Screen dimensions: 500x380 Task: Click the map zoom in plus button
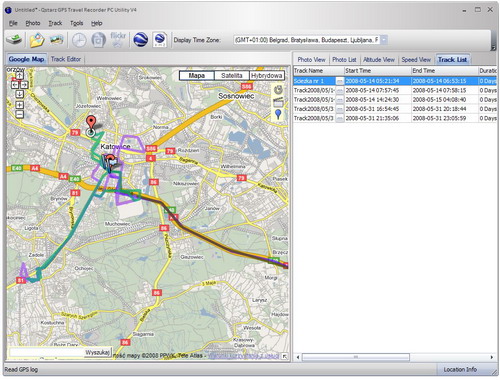click(x=19, y=105)
